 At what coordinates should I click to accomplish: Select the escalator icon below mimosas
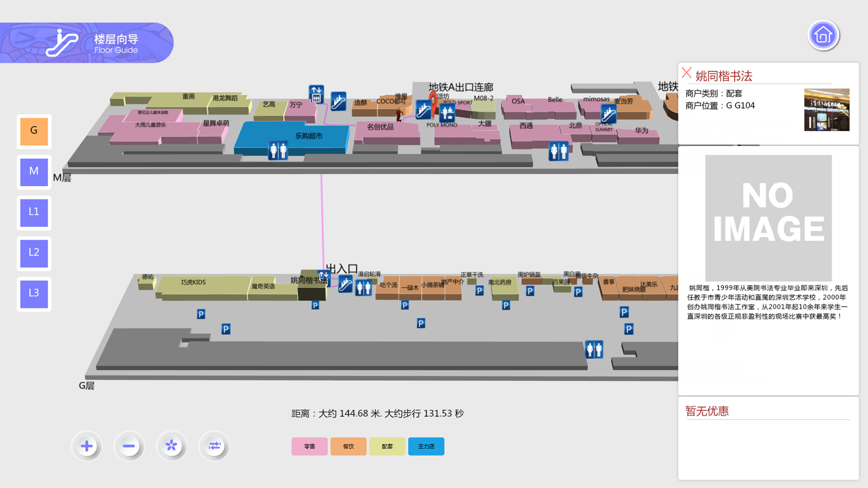[608, 114]
